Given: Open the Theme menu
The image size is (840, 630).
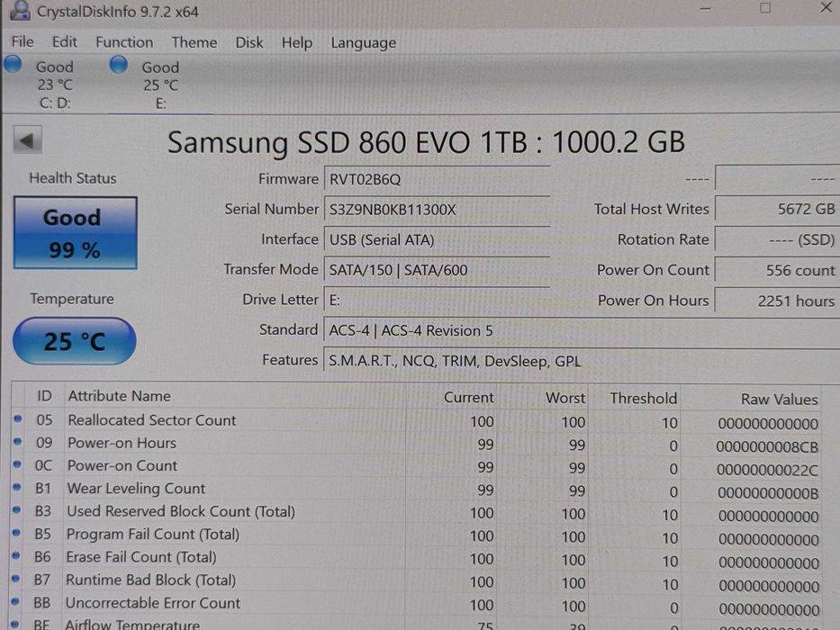Looking at the screenshot, I should coord(194,42).
